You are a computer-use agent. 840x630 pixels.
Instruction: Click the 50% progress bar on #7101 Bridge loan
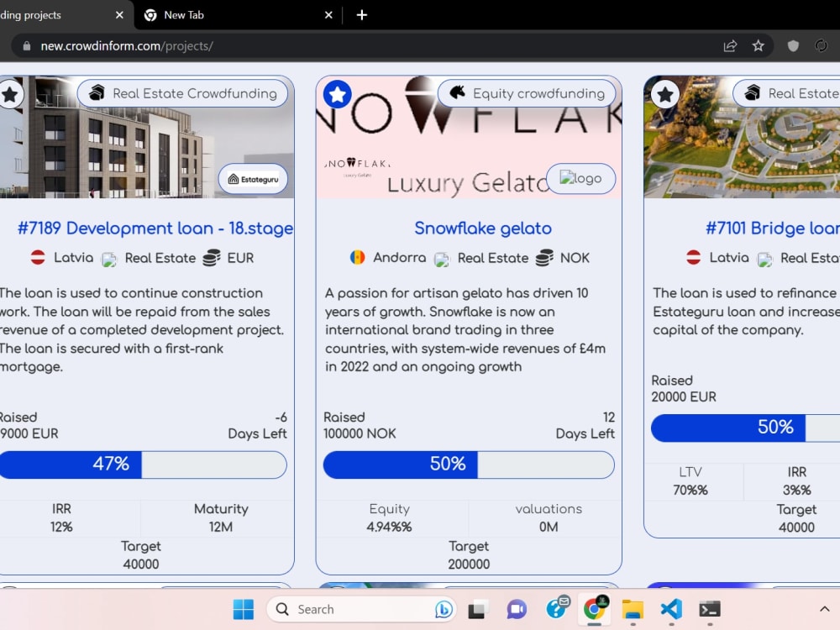[745, 428]
